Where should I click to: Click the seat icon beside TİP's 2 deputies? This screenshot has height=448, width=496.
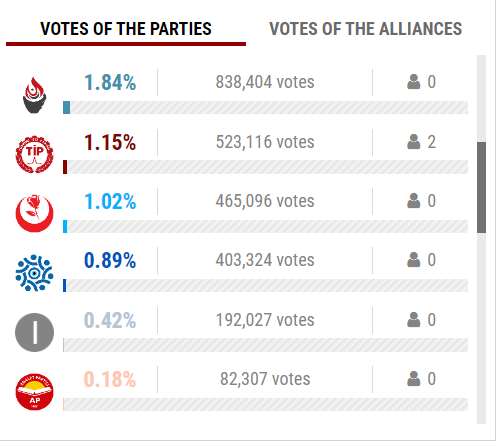pyautogui.click(x=413, y=142)
